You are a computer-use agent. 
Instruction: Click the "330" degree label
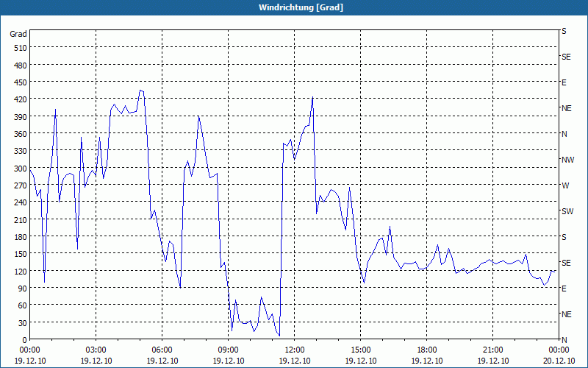pos(21,151)
